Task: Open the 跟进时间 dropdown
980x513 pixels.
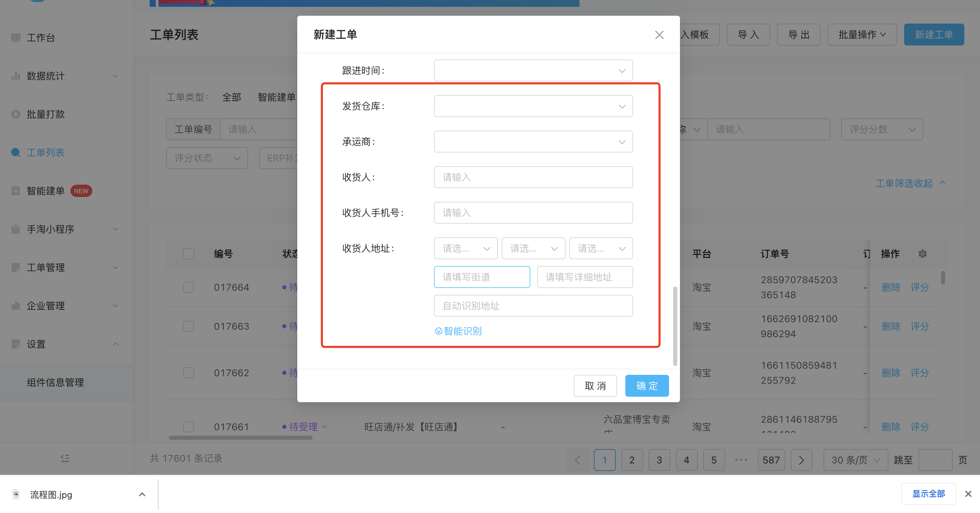Action: (x=533, y=70)
